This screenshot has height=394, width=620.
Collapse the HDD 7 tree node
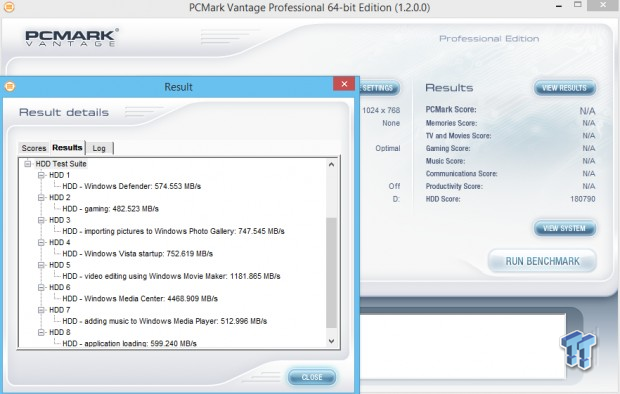tap(41, 310)
